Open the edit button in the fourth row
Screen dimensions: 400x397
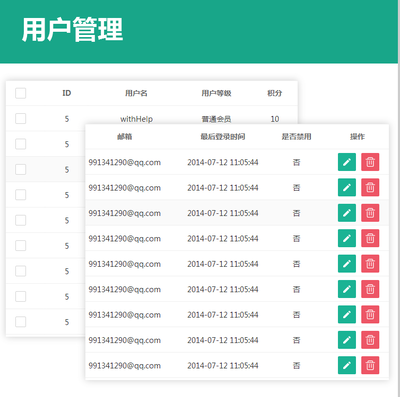[347, 238]
